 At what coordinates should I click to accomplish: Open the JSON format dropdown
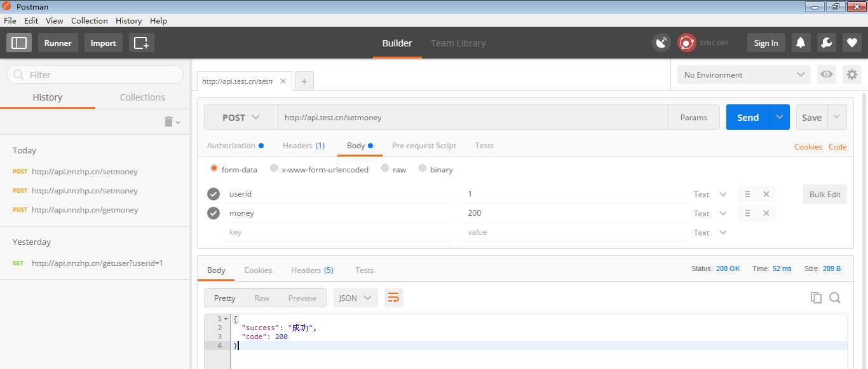tap(355, 298)
